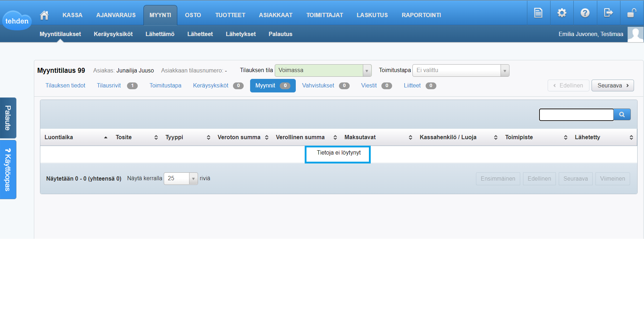Click the padlock icon in top bar
This screenshot has width=644, height=318.
pyautogui.click(x=632, y=13)
